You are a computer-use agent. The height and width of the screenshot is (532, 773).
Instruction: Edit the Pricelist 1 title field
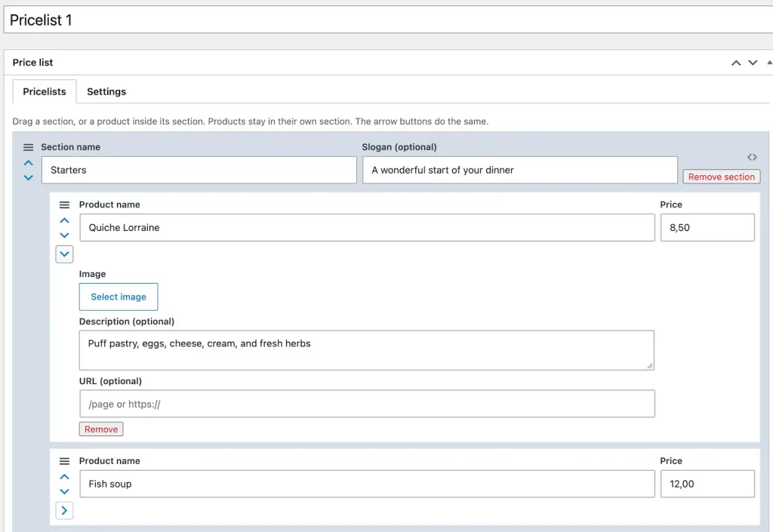click(388, 20)
